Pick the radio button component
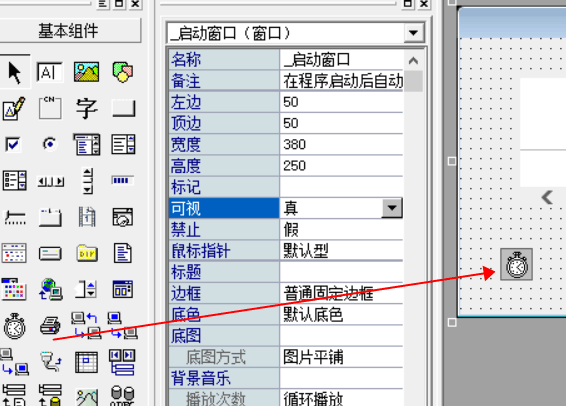Image resolution: width=566 pixels, height=406 pixels. point(49,144)
